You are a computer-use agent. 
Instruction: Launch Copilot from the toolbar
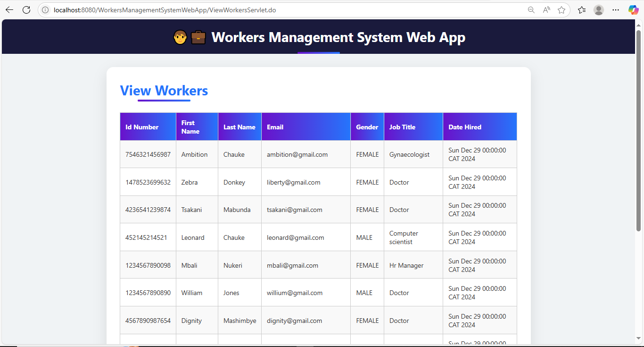633,9
